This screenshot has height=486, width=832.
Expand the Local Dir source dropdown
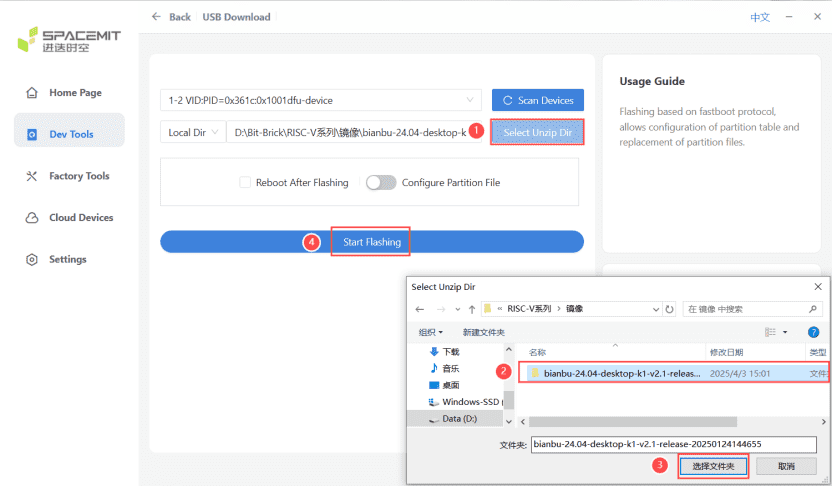pyautogui.click(x=192, y=132)
